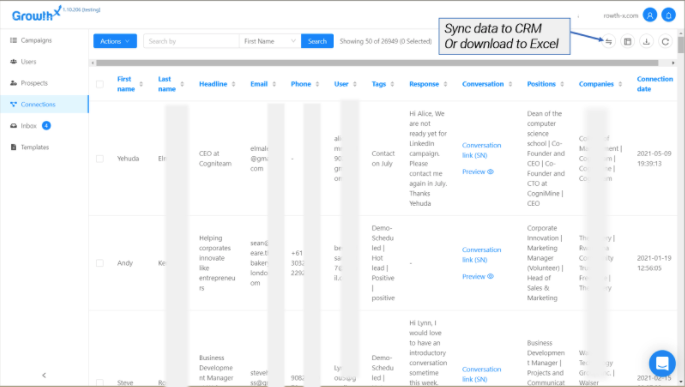This screenshot has width=685, height=387.
Task: Click the horizontal table scrollbar
Action: [377, 63]
